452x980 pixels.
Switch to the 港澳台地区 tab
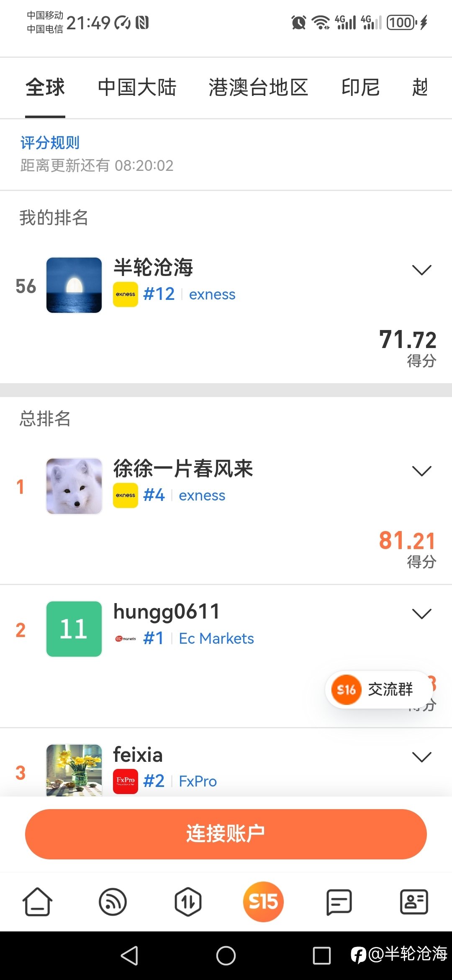[x=259, y=88]
